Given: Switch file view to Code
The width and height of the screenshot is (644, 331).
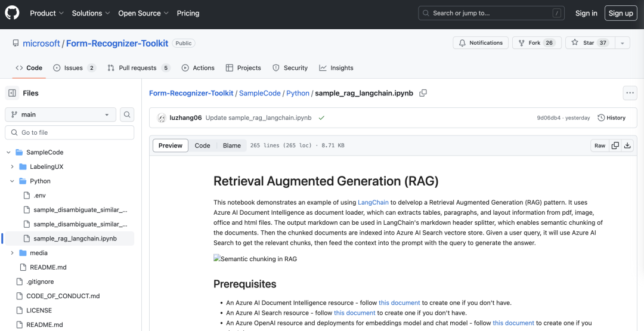Looking at the screenshot, I should pos(202,146).
